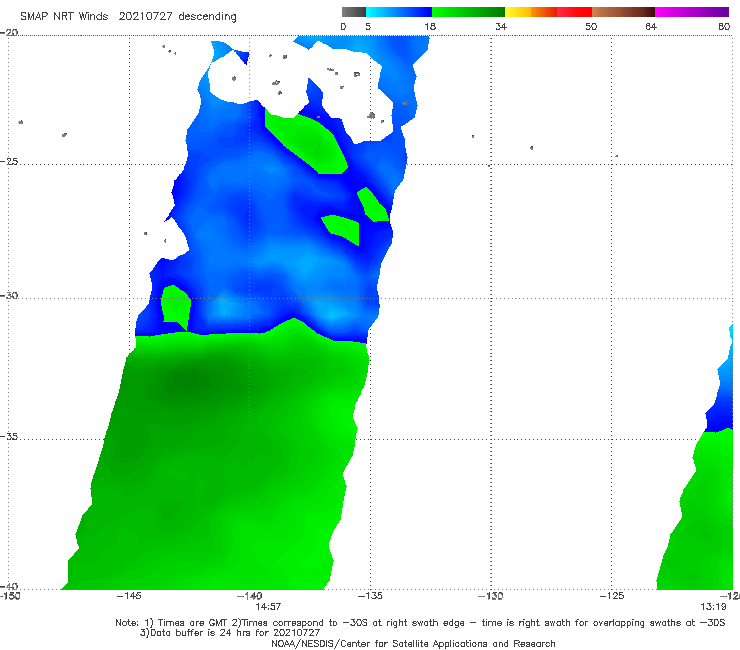Click the longitude label "-125"
740x650 pixels.
click(x=612, y=596)
